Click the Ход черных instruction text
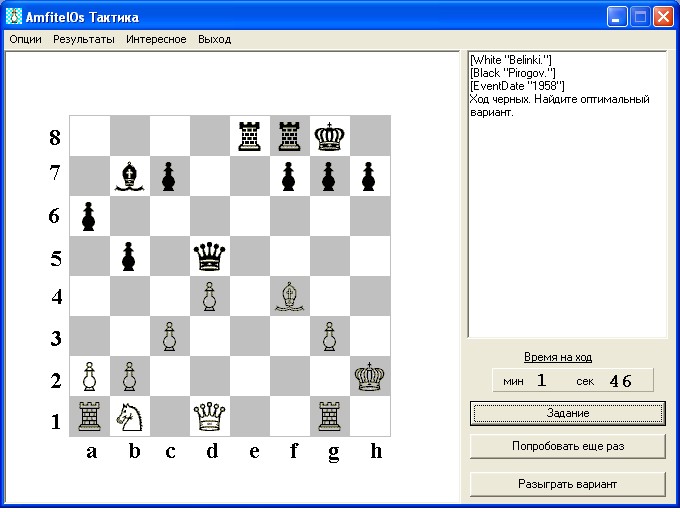 pos(559,105)
